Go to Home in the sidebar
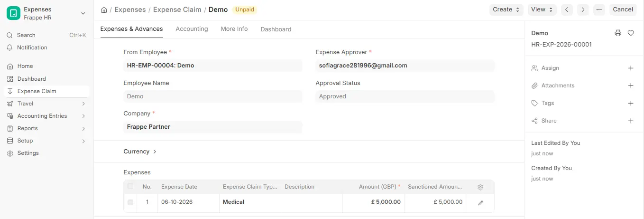The width and height of the screenshot is (644, 219). pyautogui.click(x=46, y=66)
